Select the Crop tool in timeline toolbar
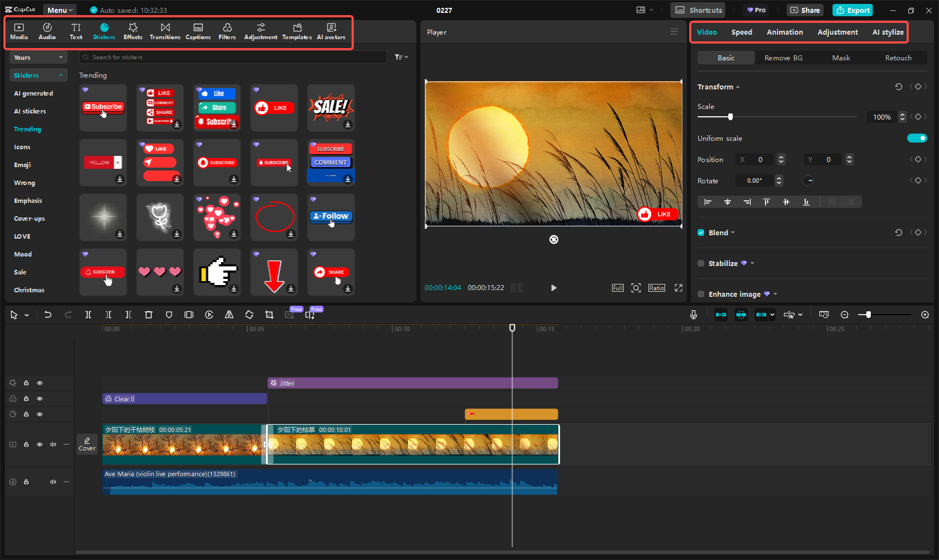This screenshot has width=939, height=560. click(x=269, y=315)
